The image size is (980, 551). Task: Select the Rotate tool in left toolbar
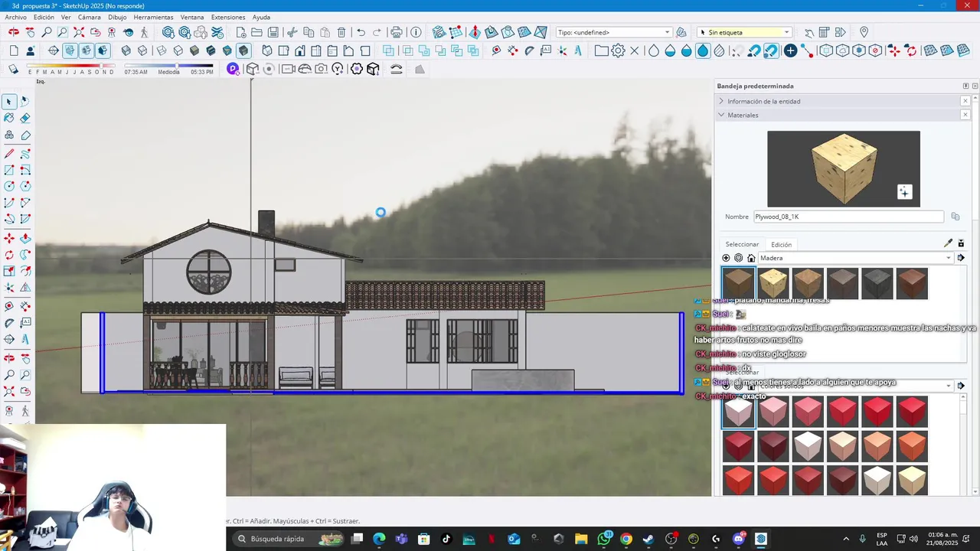pyautogui.click(x=9, y=255)
